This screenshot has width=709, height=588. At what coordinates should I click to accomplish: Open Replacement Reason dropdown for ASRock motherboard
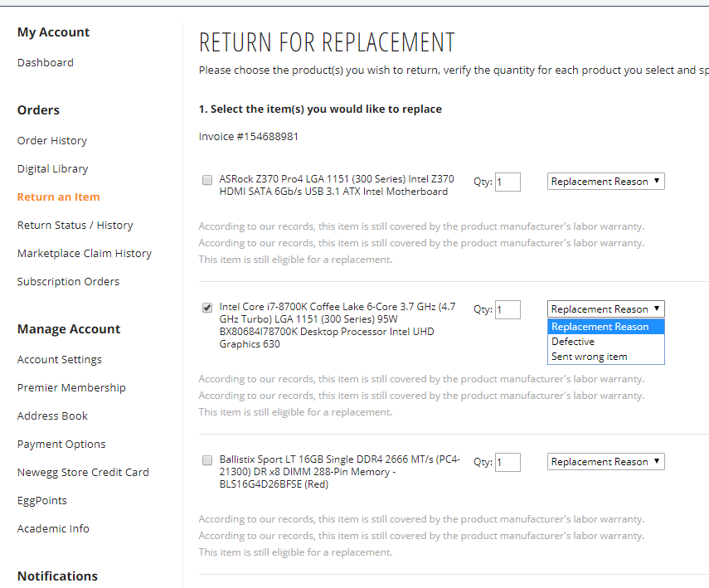coord(605,182)
